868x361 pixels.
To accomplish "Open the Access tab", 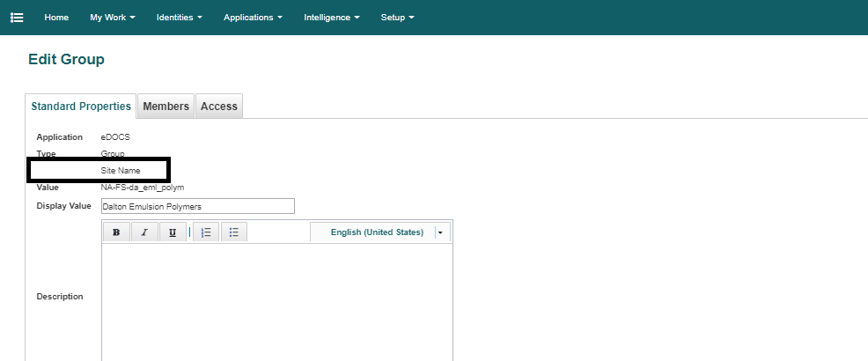I will pyautogui.click(x=218, y=107).
